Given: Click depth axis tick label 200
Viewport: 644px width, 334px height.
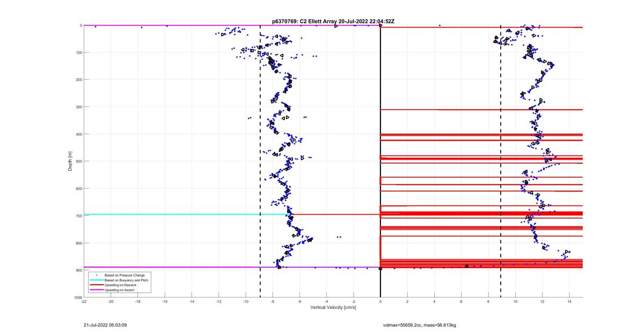Looking at the screenshot, I should tap(78, 79).
